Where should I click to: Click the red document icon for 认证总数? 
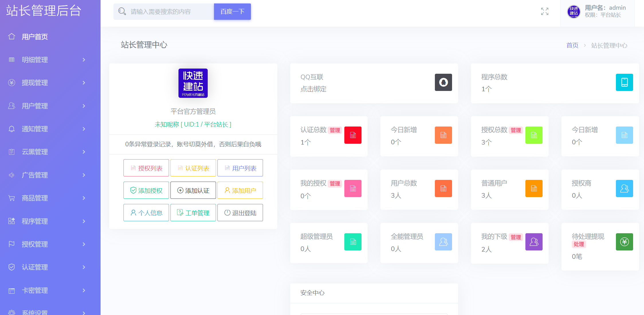[x=353, y=135]
